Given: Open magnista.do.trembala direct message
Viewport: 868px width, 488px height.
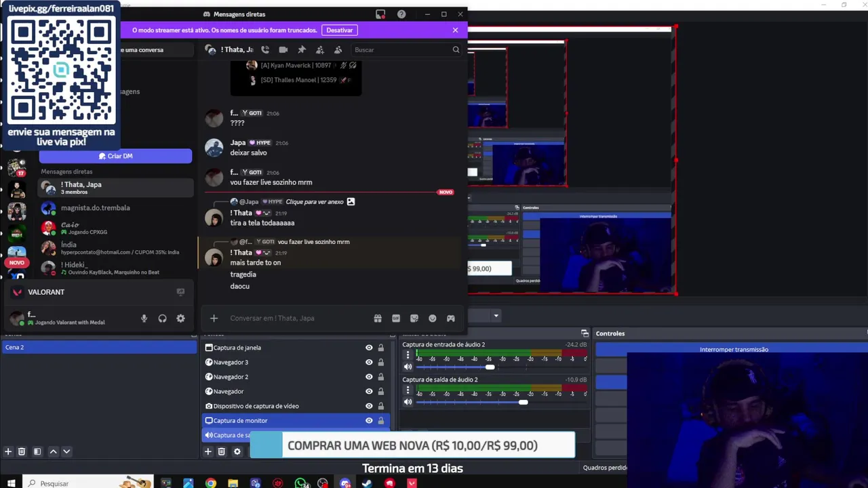Looking at the screenshot, I should pyautogui.click(x=115, y=208).
